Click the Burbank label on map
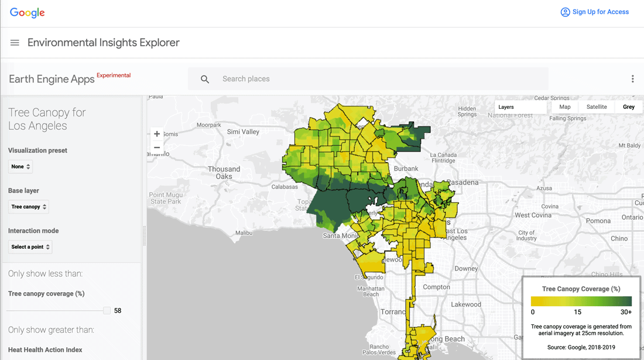Screen dimensions: 644x360 [406, 169]
